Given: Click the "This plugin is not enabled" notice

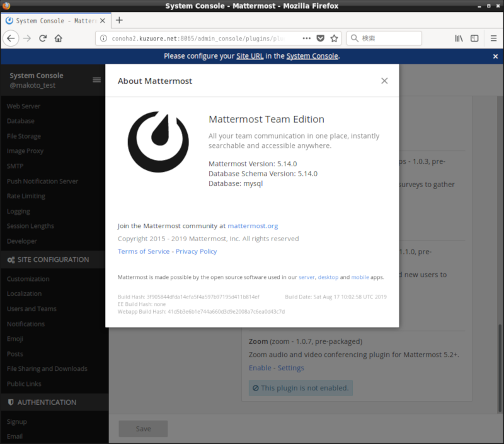Looking at the screenshot, I should tap(301, 388).
